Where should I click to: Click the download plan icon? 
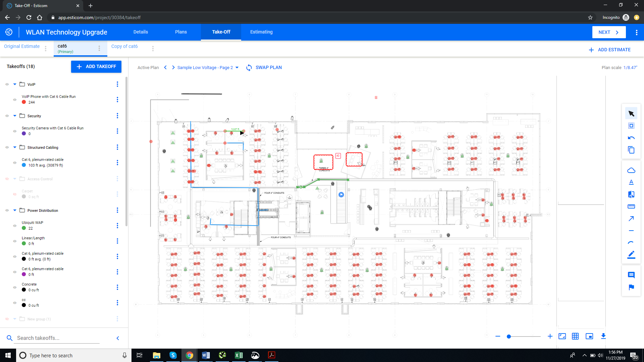pos(603,336)
